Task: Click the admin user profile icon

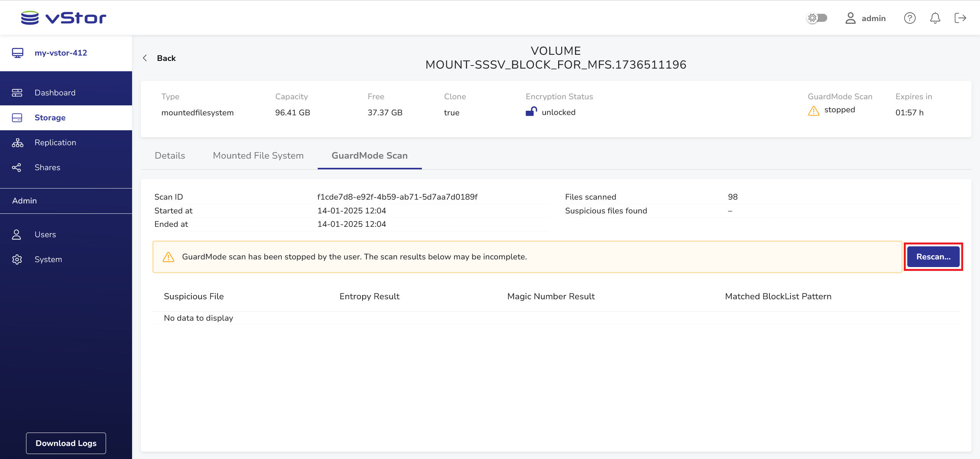Action: (850, 18)
